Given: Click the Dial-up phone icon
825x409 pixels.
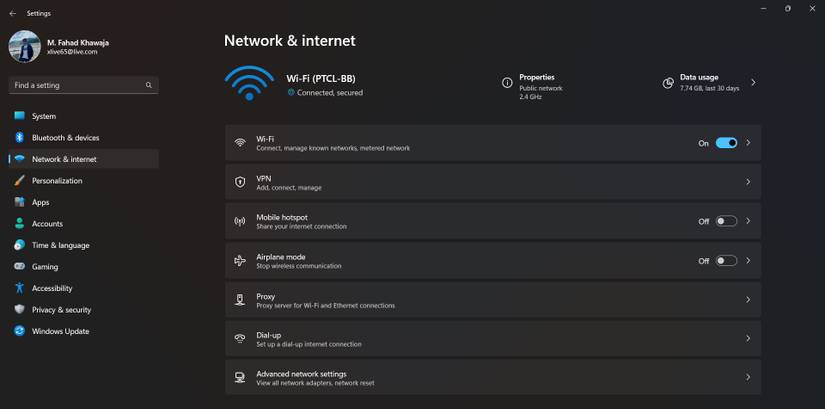Looking at the screenshot, I should pos(240,339).
